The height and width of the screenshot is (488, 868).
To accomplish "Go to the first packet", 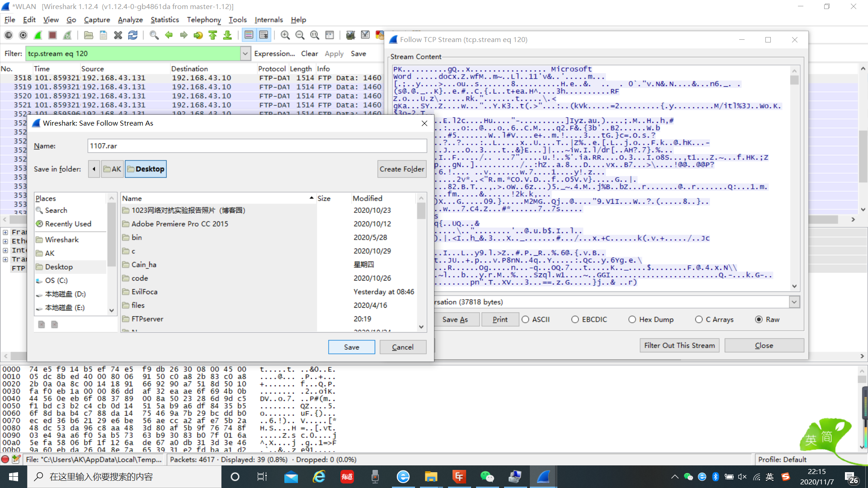I will pos(212,35).
